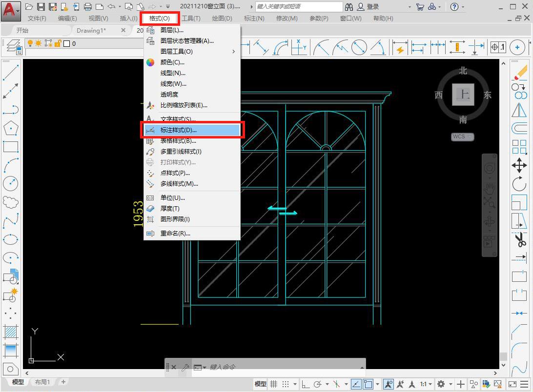
Task: Switch to the Drawing1* tab
Action: click(x=91, y=30)
